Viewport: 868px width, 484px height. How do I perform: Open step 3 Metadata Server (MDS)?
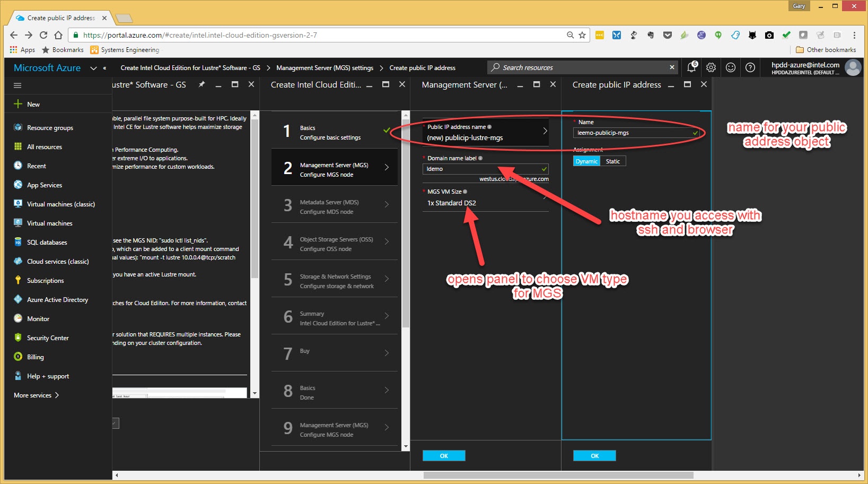click(335, 204)
